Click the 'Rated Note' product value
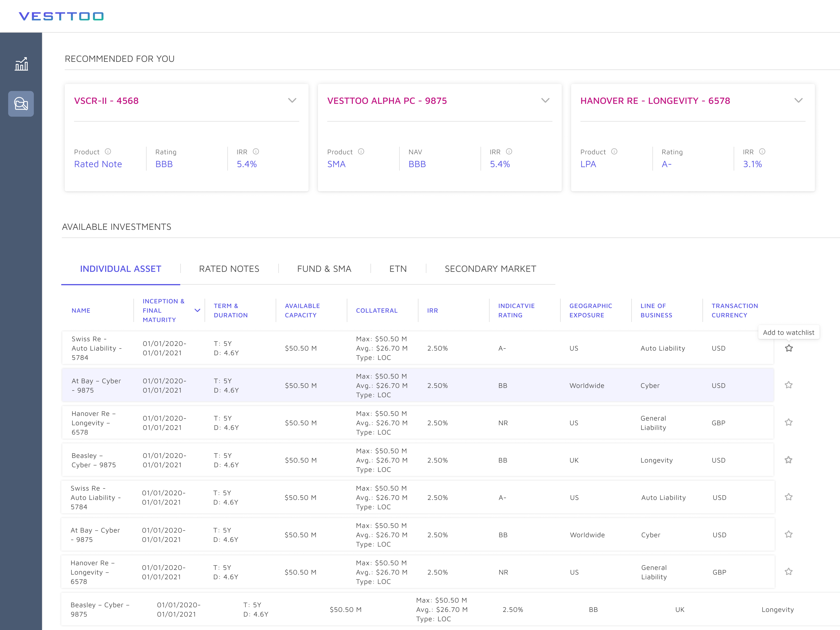Viewport: 840px width, 630px height. click(98, 164)
